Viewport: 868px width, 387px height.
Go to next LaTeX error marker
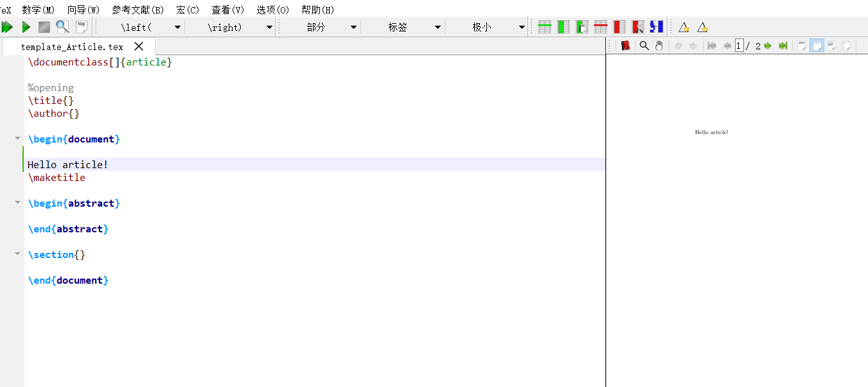[x=701, y=26]
